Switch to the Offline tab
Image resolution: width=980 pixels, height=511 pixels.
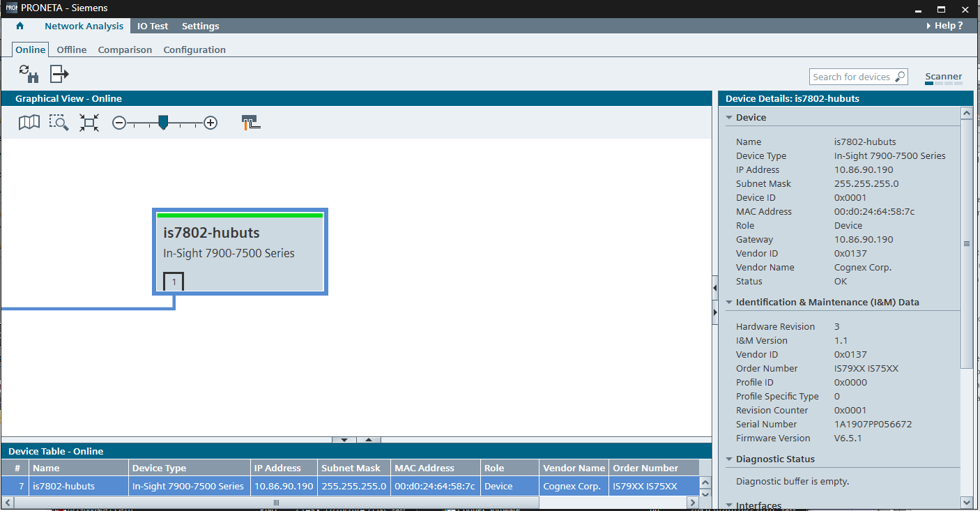(71, 49)
